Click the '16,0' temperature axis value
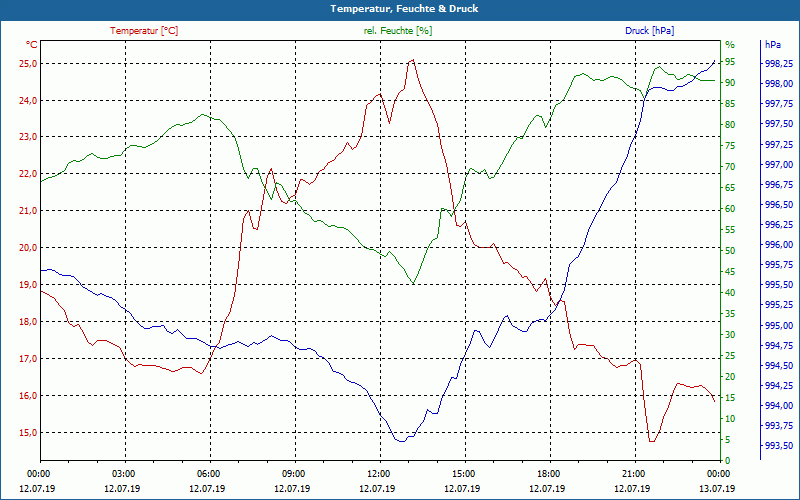 (x=28, y=396)
